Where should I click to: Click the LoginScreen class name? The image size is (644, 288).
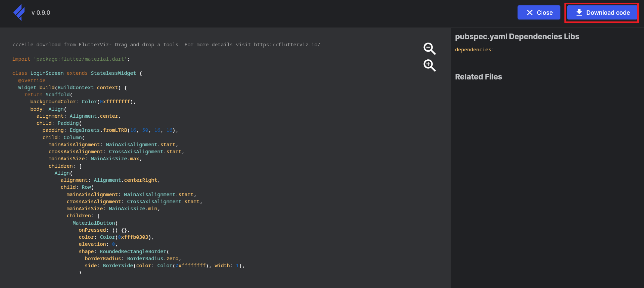pos(47,73)
